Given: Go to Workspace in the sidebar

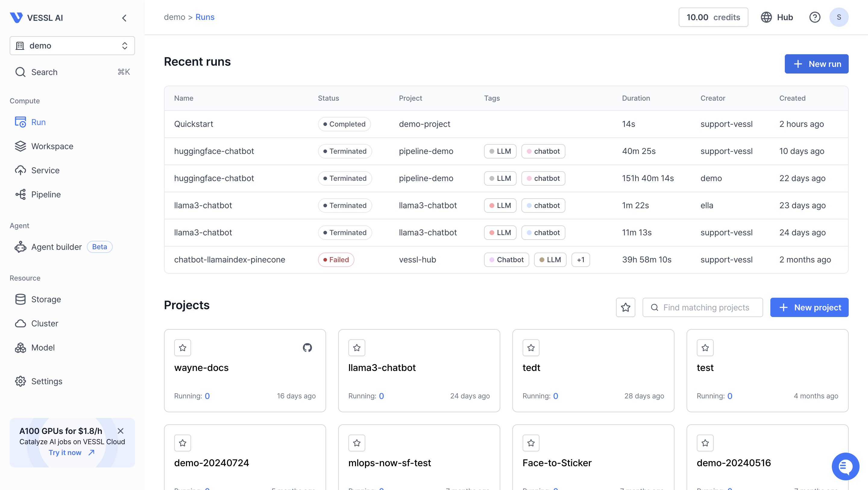Looking at the screenshot, I should pyautogui.click(x=72, y=146).
